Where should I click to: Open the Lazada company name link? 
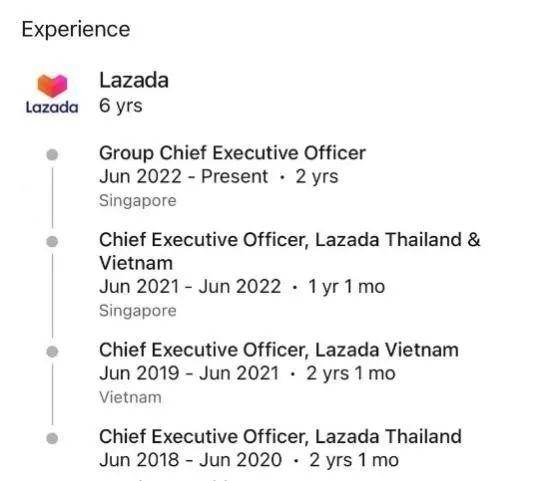click(134, 80)
